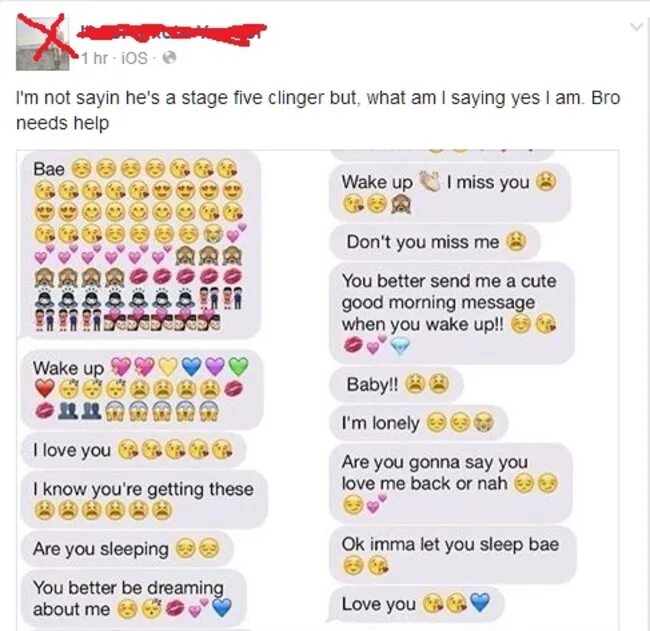
Task: Click the 'Are you sleeping' message bubble
Action: coord(126,548)
